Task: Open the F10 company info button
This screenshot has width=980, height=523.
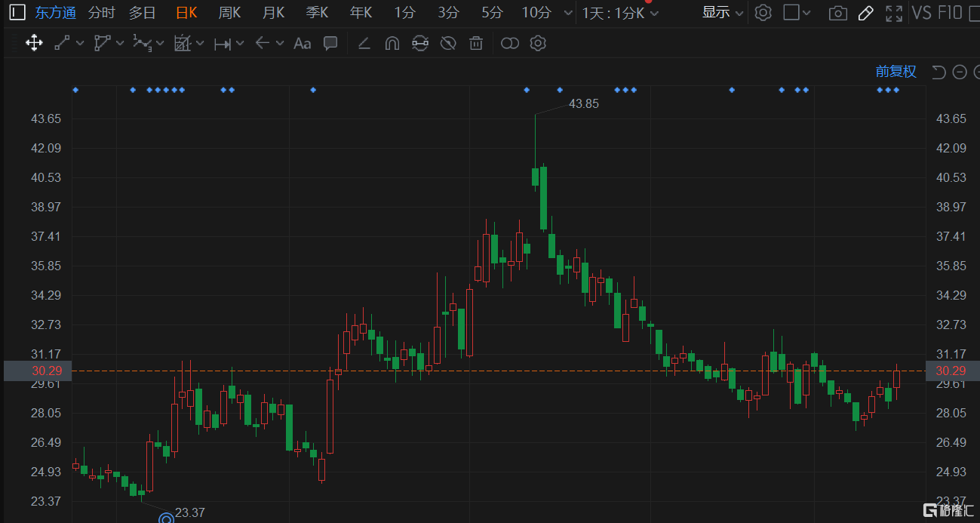Action: pos(950,12)
